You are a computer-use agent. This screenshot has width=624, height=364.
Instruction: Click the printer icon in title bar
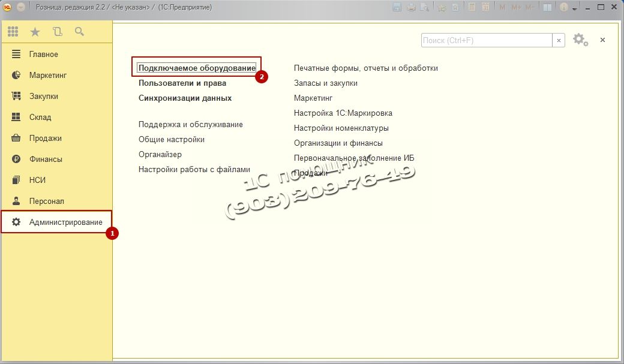411,7
